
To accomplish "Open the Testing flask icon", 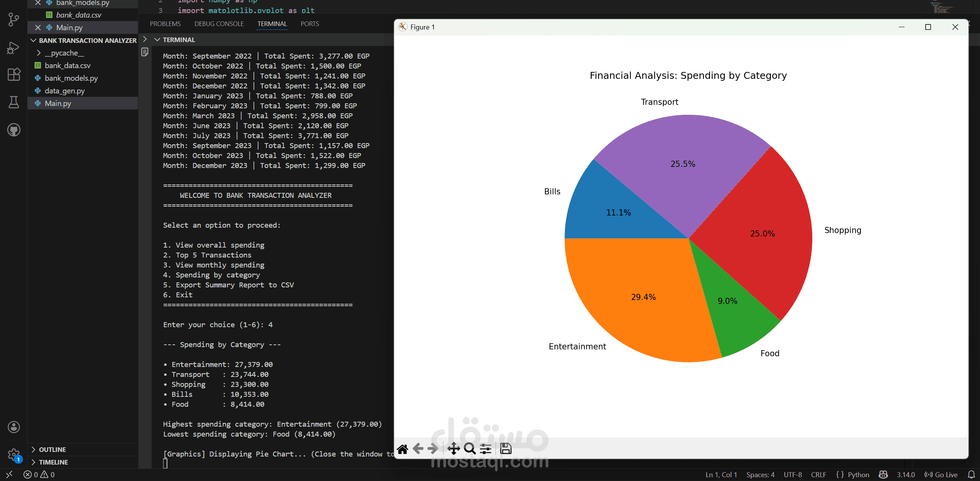I will (x=14, y=102).
